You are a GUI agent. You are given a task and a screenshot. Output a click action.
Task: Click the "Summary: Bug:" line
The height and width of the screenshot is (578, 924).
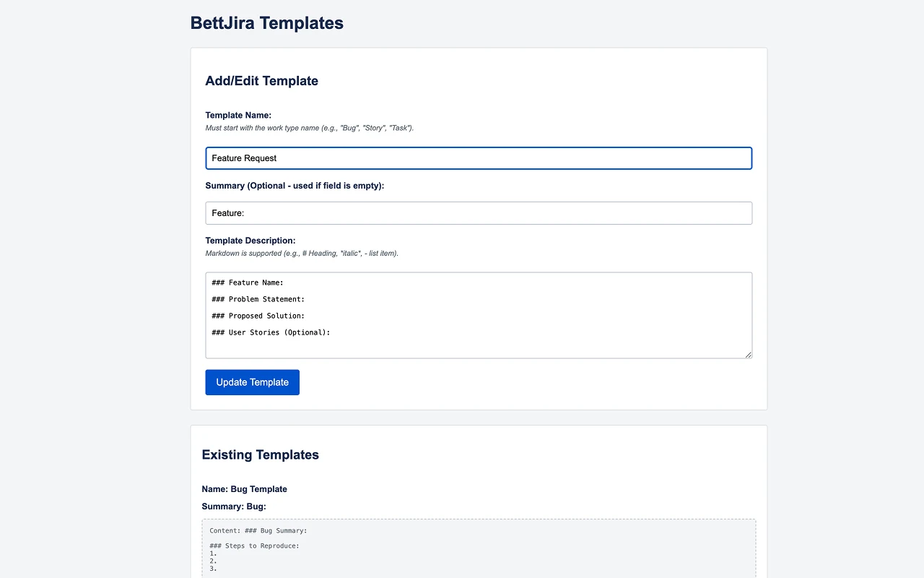[234, 506]
